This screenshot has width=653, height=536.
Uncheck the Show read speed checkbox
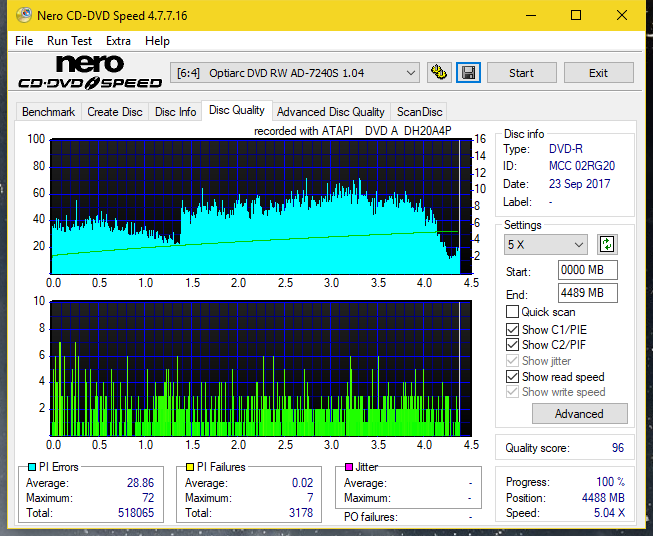coord(512,376)
